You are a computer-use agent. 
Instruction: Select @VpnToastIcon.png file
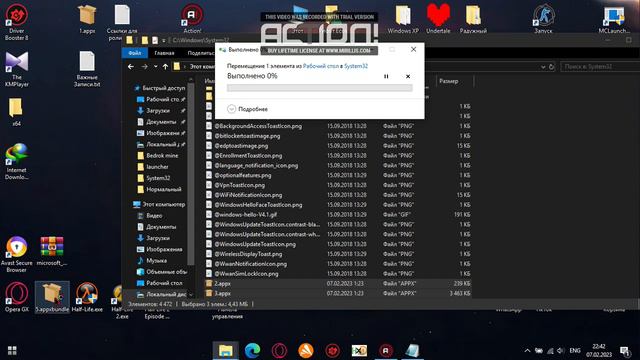pos(240,185)
